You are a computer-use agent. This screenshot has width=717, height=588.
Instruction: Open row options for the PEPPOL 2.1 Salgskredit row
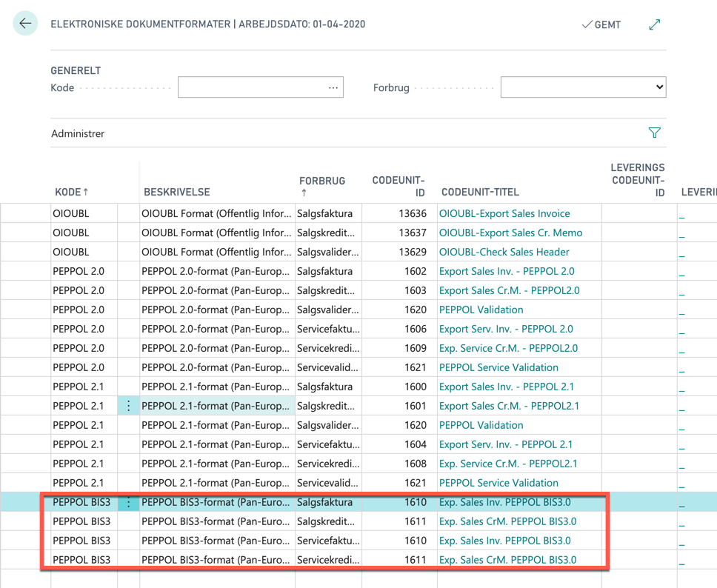tap(128, 406)
